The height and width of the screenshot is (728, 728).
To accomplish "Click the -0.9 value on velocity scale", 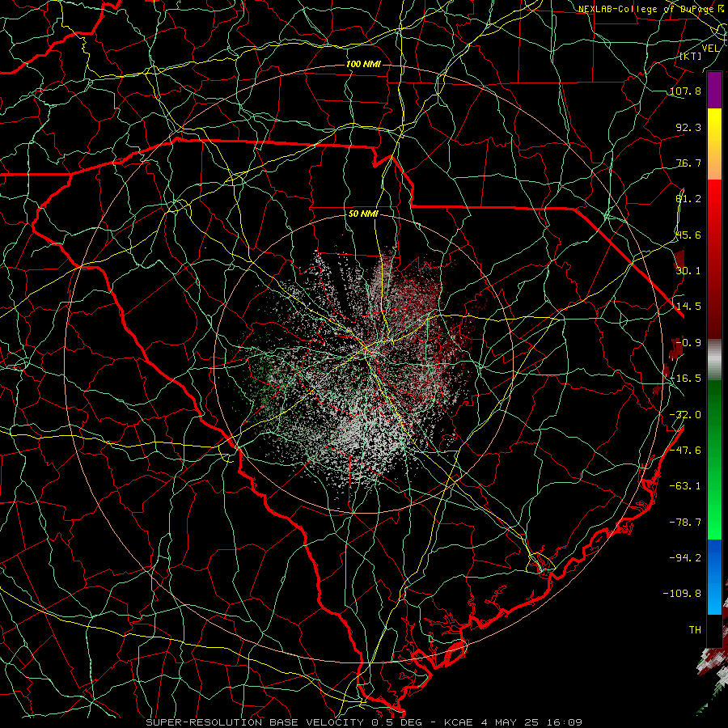I will pyautogui.click(x=688, y=343).
